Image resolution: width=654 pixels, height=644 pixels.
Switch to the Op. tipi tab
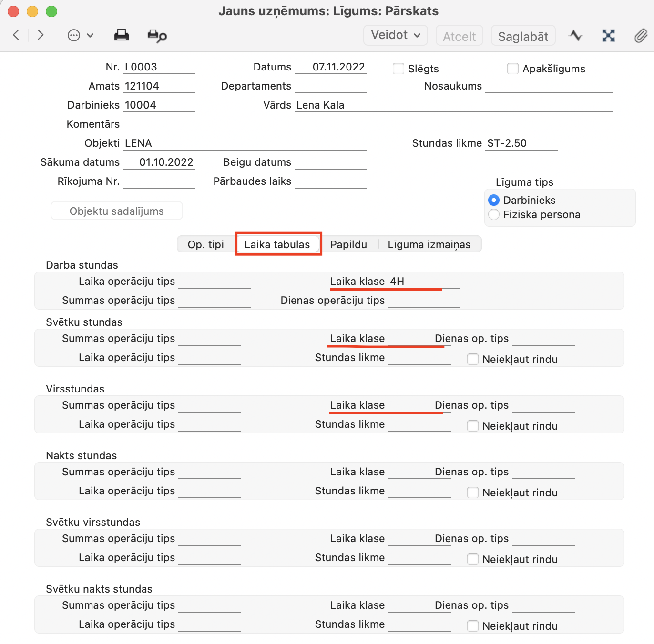pos(206,244)
